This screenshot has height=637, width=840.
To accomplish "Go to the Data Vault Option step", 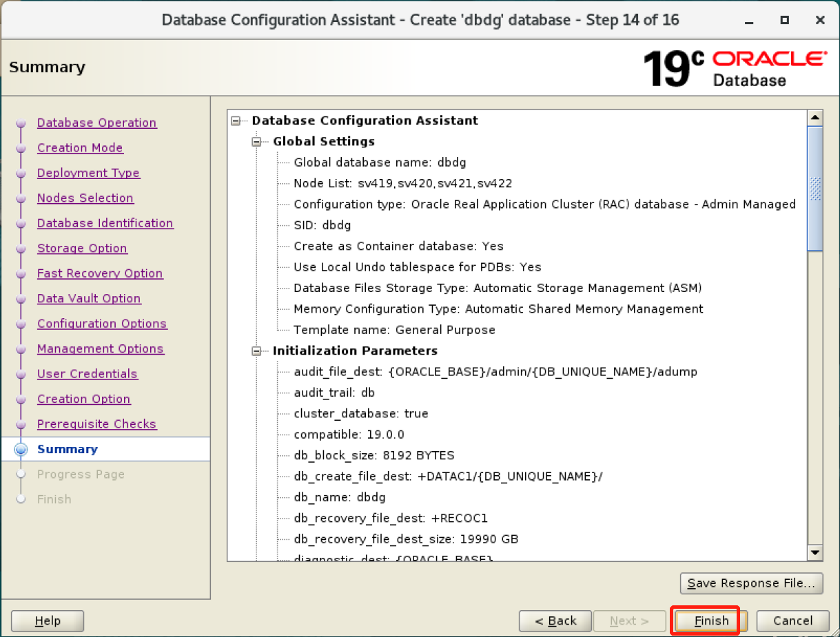I will pos(89,299).
